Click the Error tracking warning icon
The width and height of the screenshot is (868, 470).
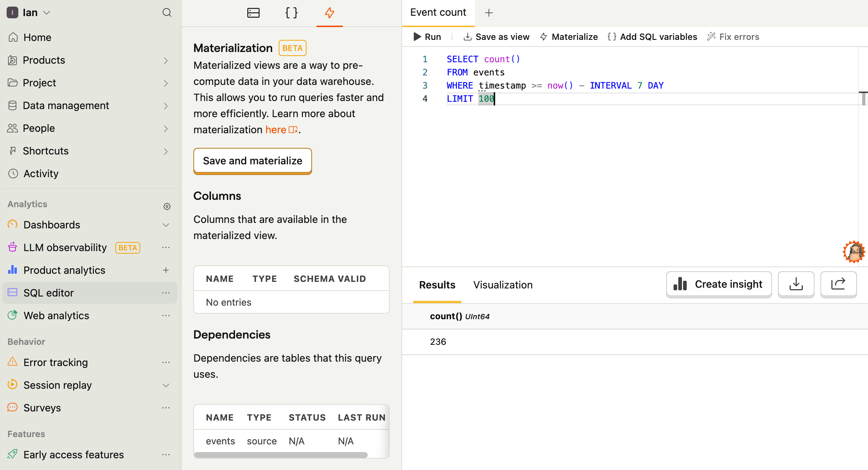tap(12, 362)
